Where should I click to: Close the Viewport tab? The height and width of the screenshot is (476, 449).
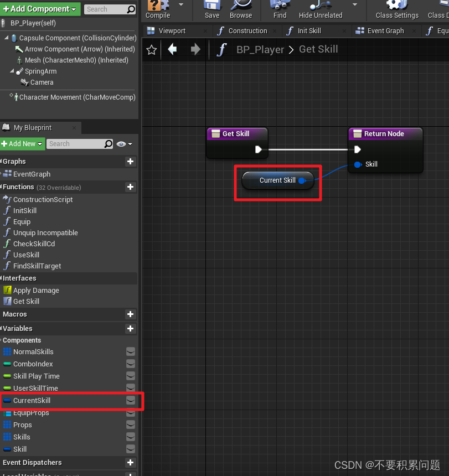(205, 31)
